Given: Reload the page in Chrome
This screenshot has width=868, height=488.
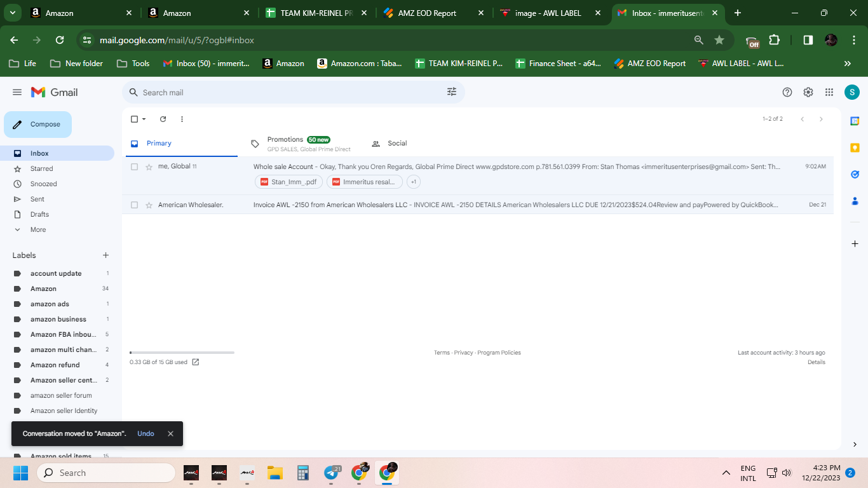Looking at the screenshot, I should coord(60,40).
